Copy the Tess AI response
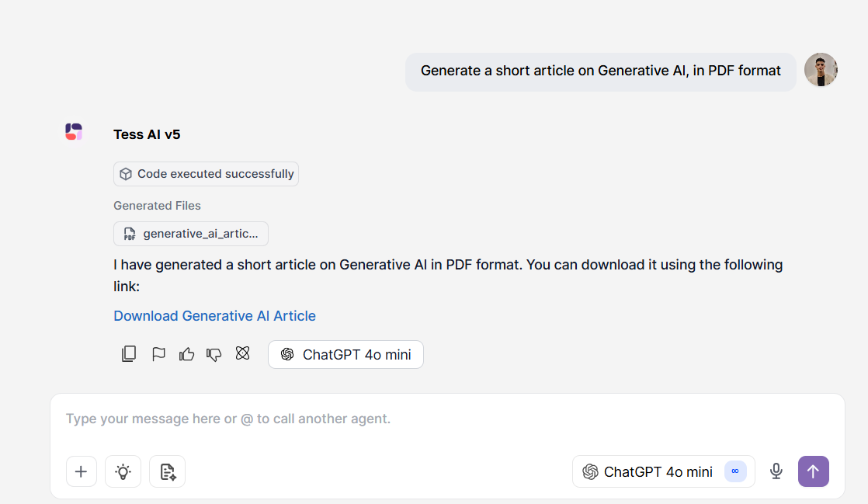868x504 pixels. point(128,354)
